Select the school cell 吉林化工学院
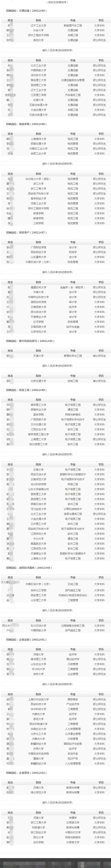This screenshot has height=868, width=111. point(38,590)
